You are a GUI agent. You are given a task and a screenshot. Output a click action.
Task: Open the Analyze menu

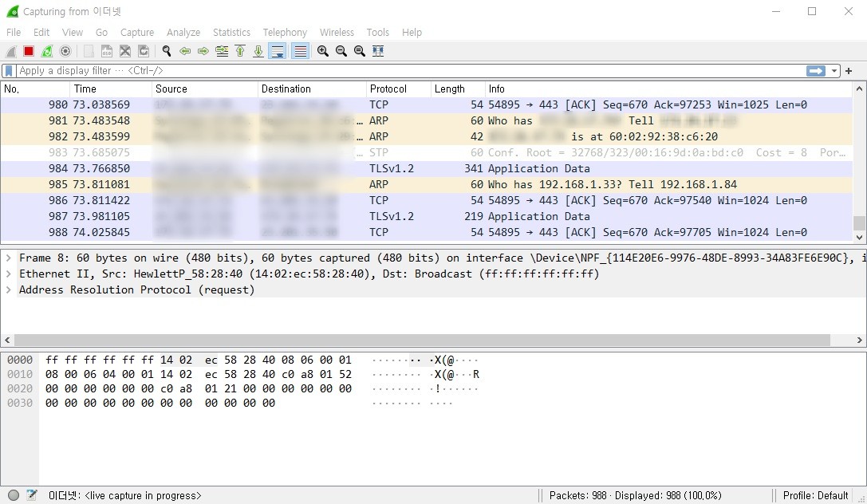(x=183, y=33)
